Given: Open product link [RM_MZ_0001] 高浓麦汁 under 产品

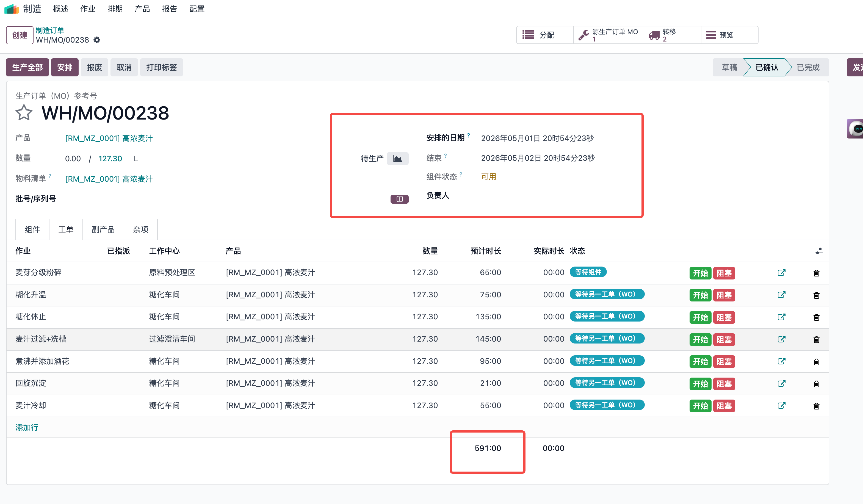Looking at the screenshot, I should point(109,138).
